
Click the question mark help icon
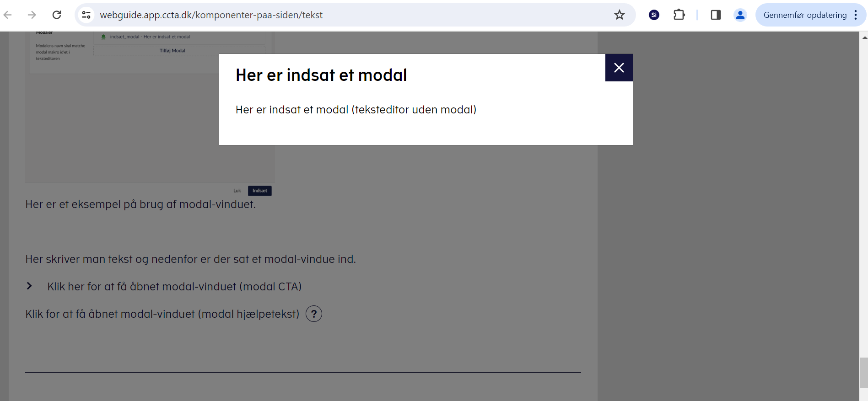(314, 314)
